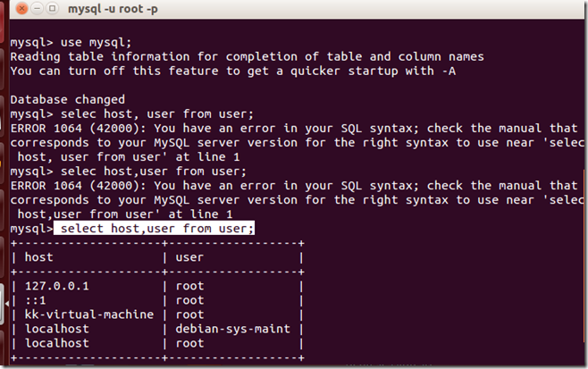Click the 'user' column header

pyautogui.click(x=189, y=257)
